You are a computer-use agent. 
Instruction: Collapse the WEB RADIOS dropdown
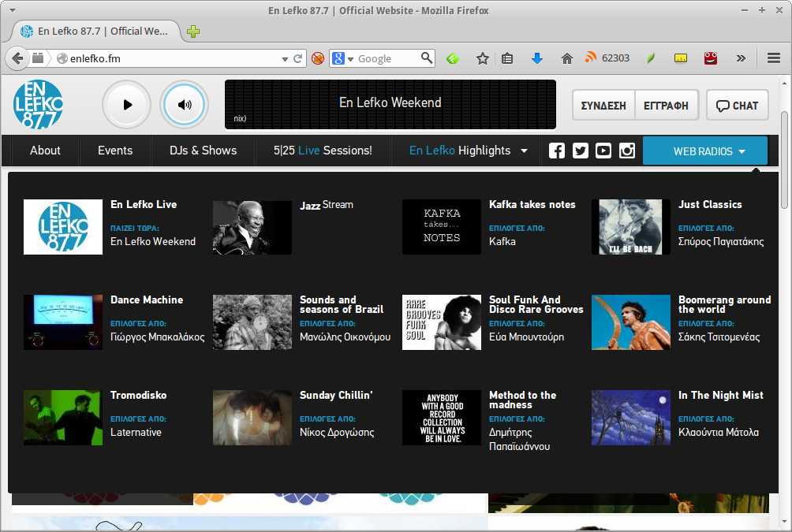705,151
